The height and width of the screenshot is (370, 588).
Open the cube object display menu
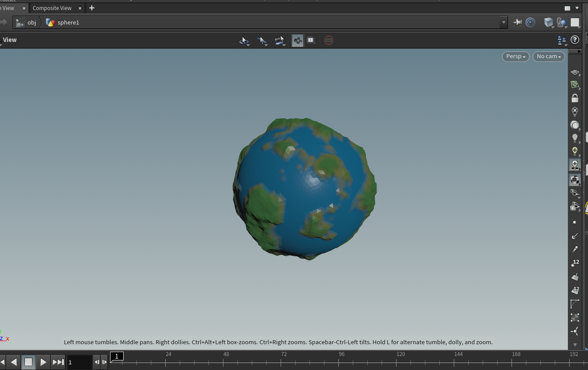pos(549,22)
